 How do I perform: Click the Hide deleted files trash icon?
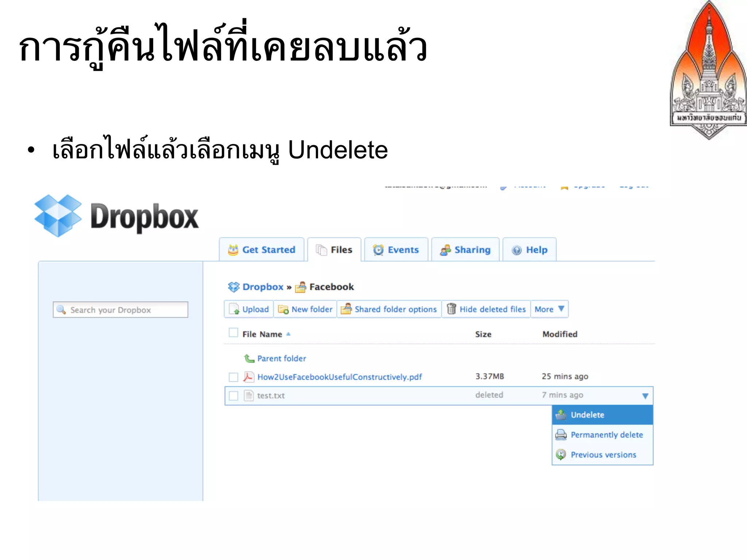point(451,309)
